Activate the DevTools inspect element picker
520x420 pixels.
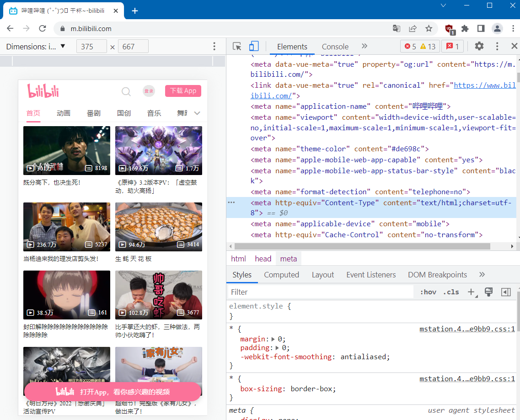pos(237,47)
